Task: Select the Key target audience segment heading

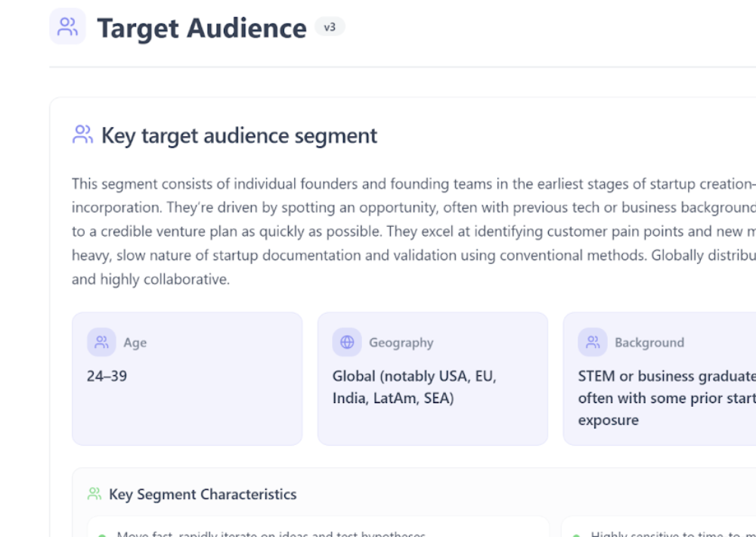Action: coord(239,135)
